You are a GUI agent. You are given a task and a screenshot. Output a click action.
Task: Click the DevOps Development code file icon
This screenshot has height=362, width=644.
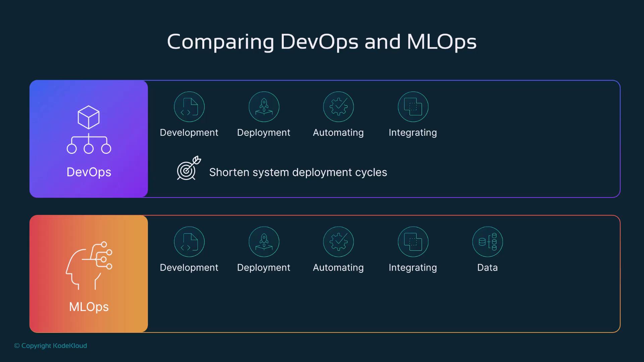tap(189, 107)
